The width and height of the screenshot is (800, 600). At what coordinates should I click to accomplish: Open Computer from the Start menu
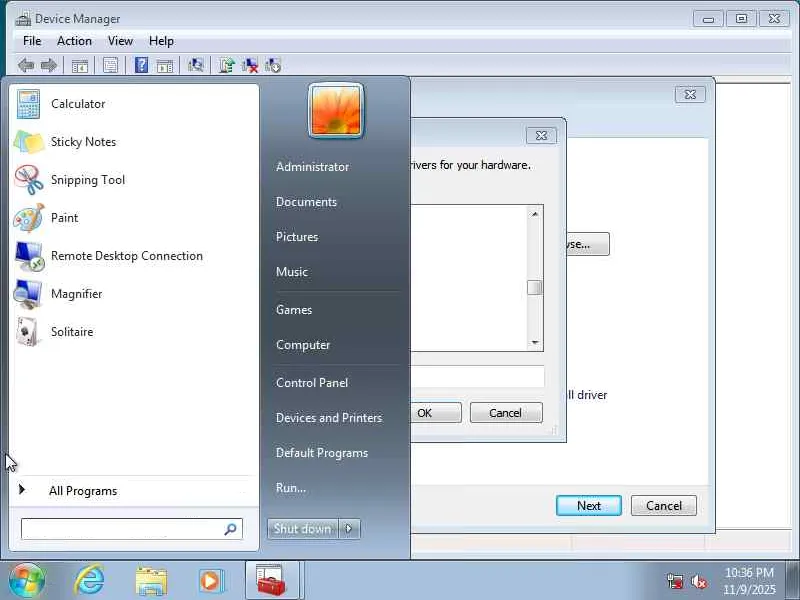tap(303, 345)
